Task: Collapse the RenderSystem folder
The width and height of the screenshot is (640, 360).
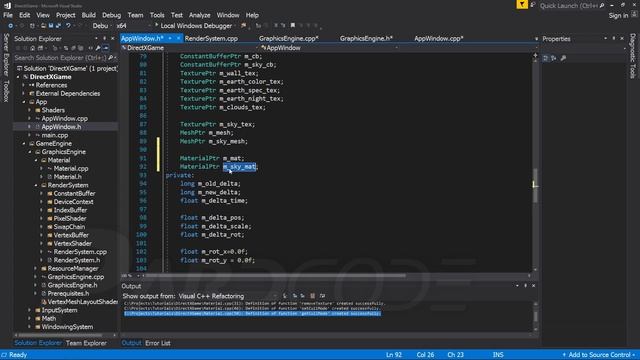Action: click(36, 185)
